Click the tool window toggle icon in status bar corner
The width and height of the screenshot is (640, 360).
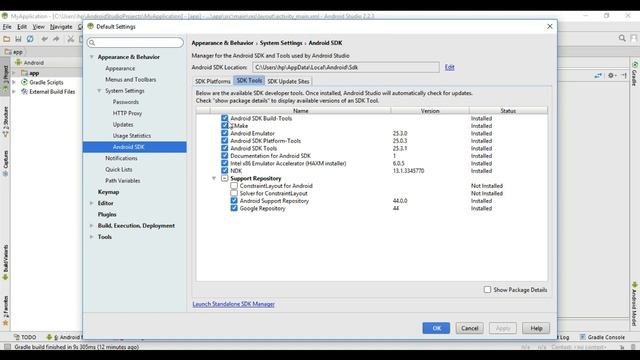[7, 347]
